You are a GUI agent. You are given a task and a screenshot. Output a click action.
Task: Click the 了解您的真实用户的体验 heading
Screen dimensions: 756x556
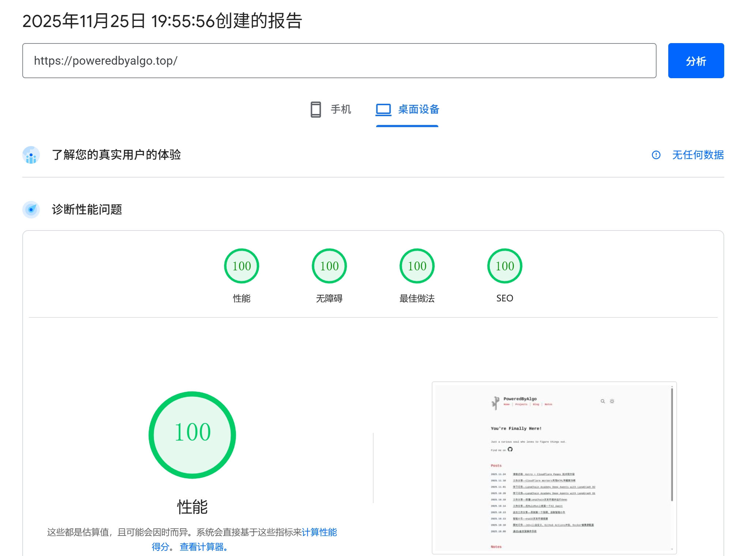(x=116, y=155)
